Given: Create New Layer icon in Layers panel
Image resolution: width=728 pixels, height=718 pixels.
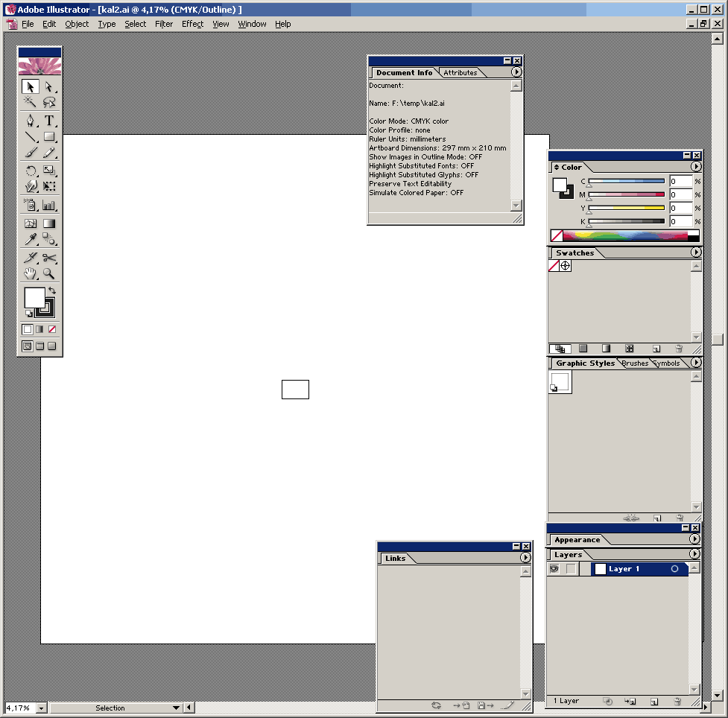Looking at the screenshot, I should 653,702.
